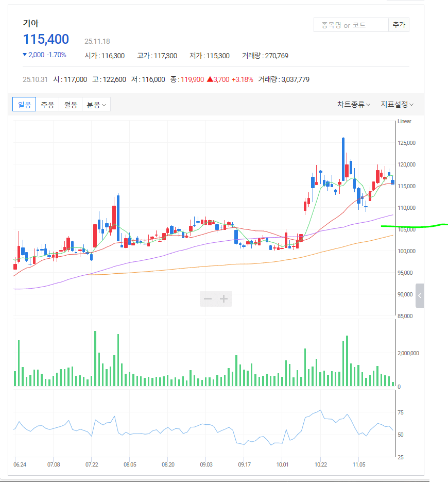Click the 2,000,000 volume axis label
Image resolution: width=448 pixels, height=482 pixels.
tap(408, 353)
